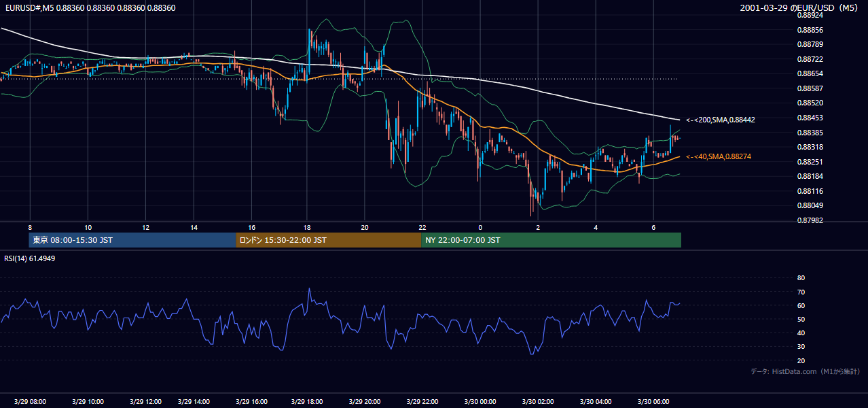Click the 3/29 18:00 time axis label
The width and height of the screenshot is (868, 408).
coord(306,402)
